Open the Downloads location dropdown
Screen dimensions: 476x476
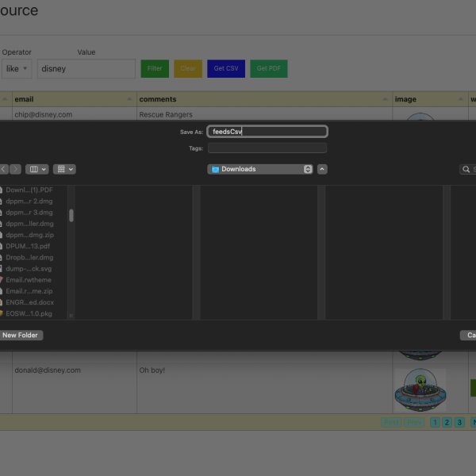(x=260, y=169)
